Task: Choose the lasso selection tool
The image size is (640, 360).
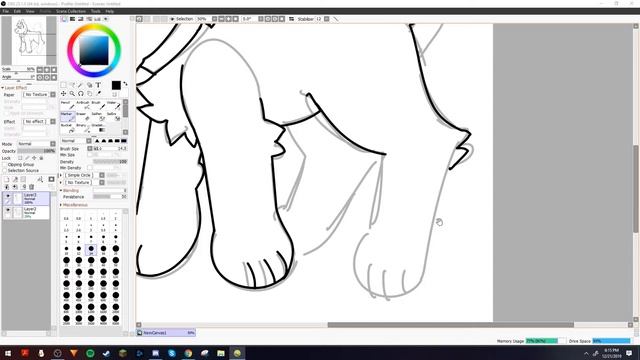Action: 72,85
